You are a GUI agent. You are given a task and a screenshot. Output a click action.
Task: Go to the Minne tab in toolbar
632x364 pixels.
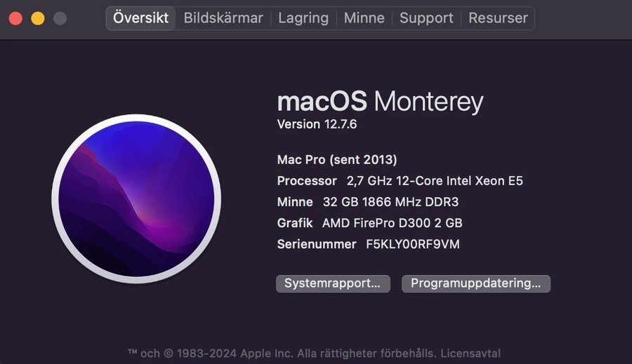tap(364, 18)
